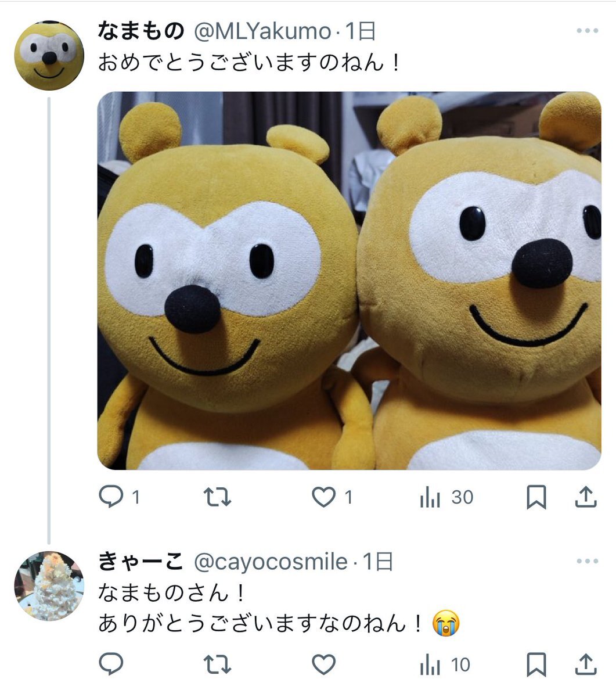Bookmark きゃーこ's reply
Image resolution: width=616 pixels, height=697 pixels.
click(x=536, y=664)
